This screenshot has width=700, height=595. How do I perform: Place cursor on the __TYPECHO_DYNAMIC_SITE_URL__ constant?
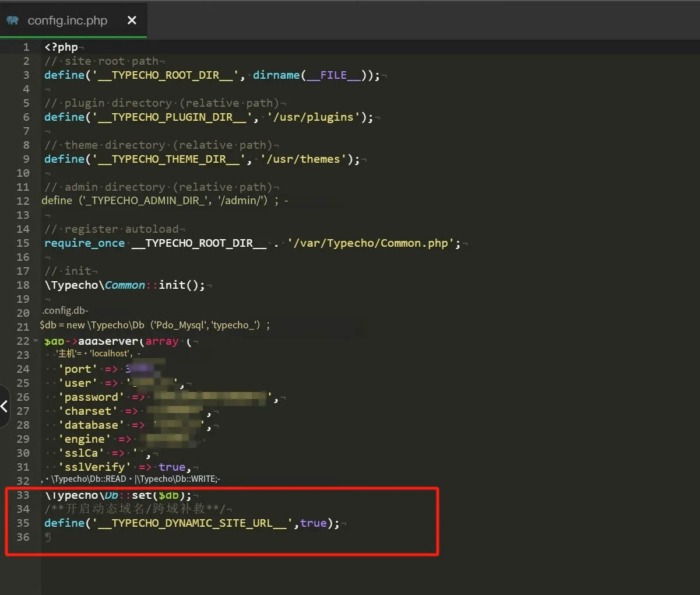(192, 523)
